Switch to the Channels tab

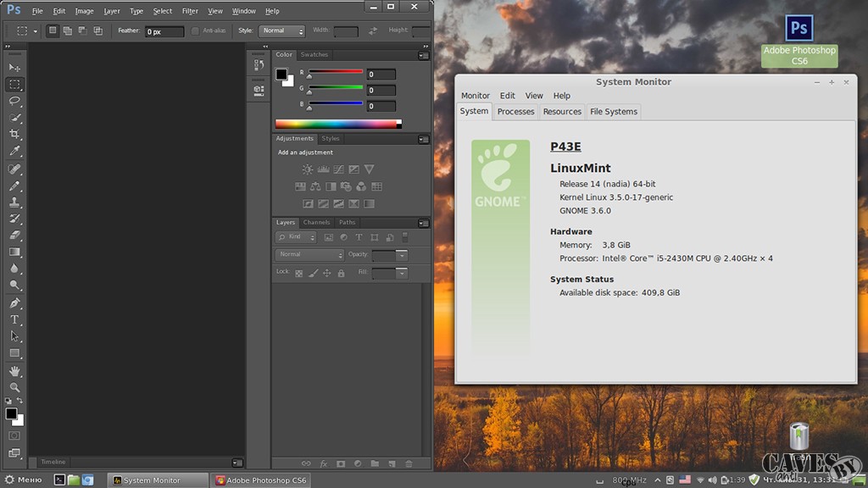(x=317, y=223)
